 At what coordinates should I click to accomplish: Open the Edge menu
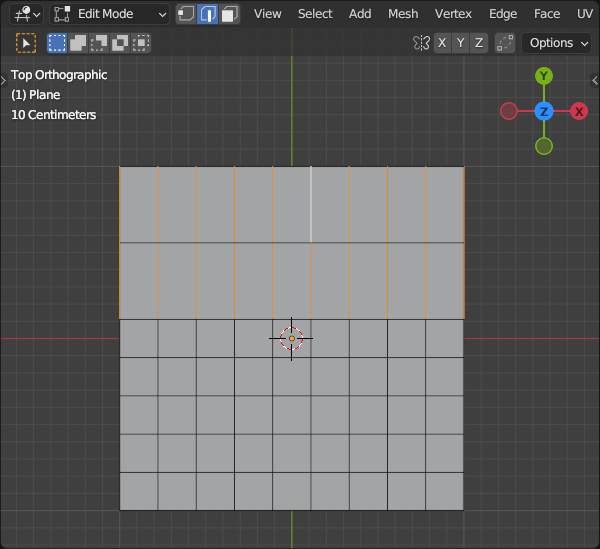[x=503, y=14]
